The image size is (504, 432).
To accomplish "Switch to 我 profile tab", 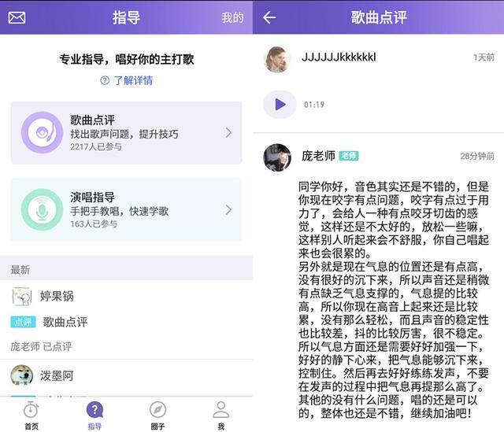I will tap(221, 416).
